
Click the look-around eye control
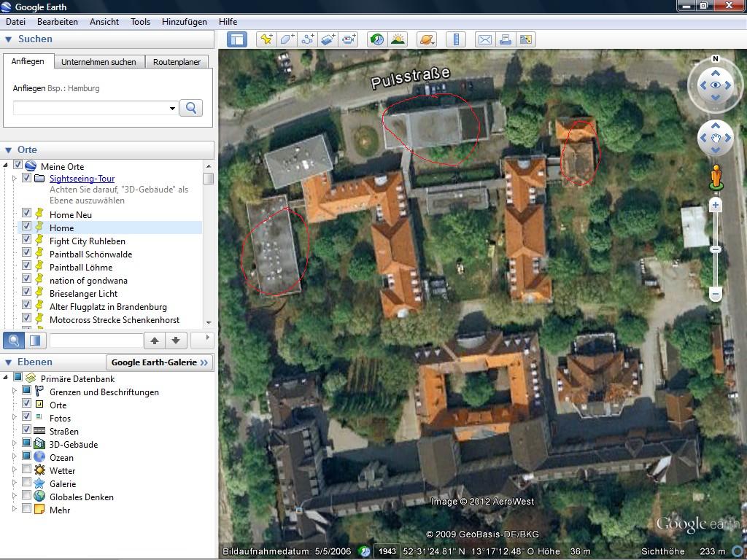(715, 85)
